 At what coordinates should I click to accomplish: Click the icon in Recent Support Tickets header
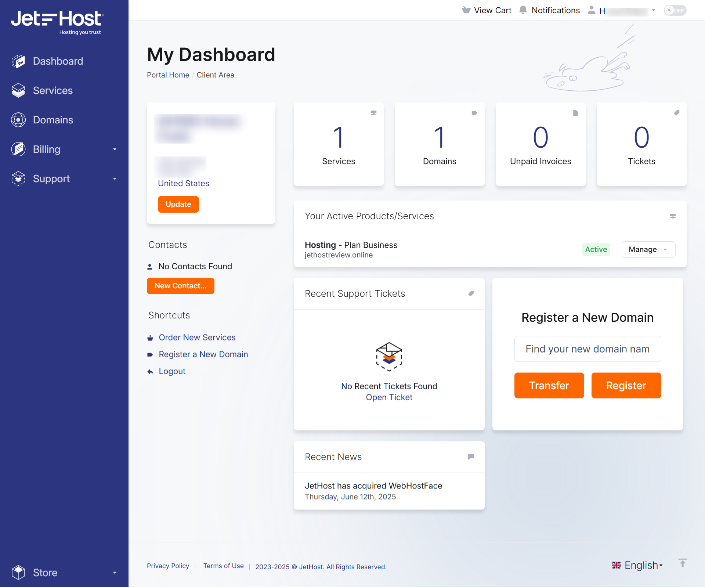click(x=471, y=294)
